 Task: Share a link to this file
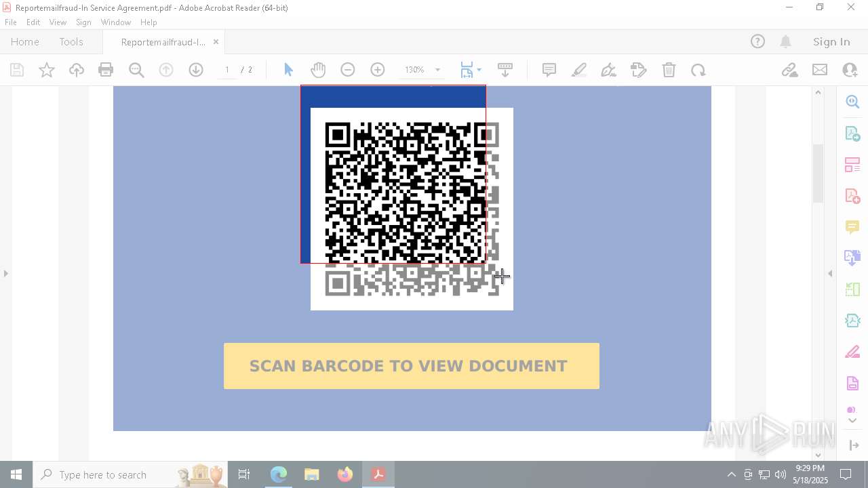[789, 70]
